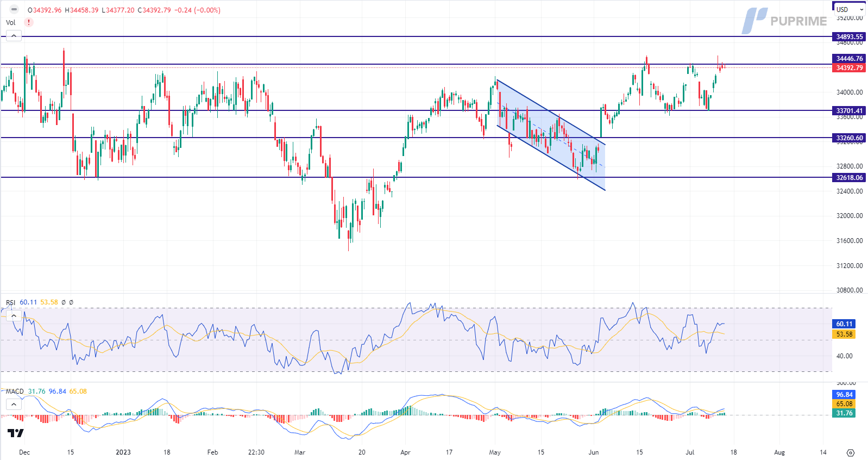868x460 pixels.
Task: Select the RSI indicator label
Action: click(11, 302)
